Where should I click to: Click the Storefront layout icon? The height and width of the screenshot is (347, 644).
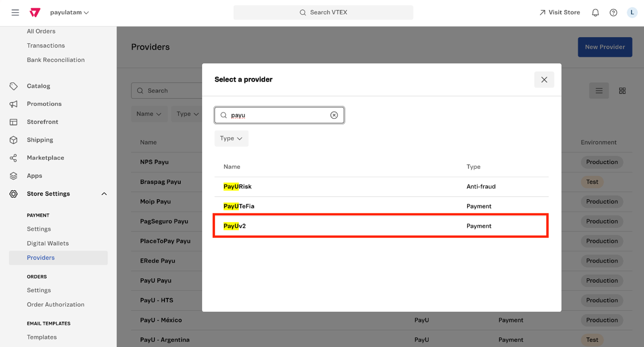[14, 122]
